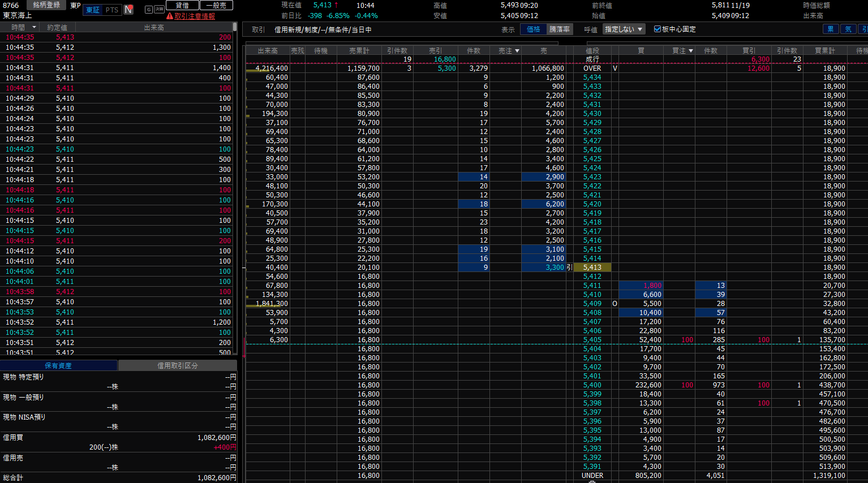Click the 5,413 current price row
This screenshot has height=483, width=868.
point(592,268)
